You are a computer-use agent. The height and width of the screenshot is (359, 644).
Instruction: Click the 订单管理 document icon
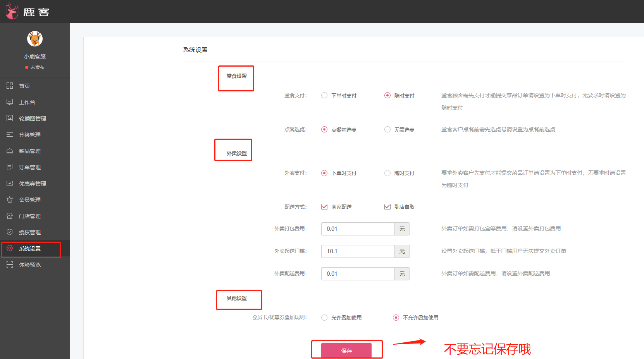pyautogui.click(x=10, y=167)
